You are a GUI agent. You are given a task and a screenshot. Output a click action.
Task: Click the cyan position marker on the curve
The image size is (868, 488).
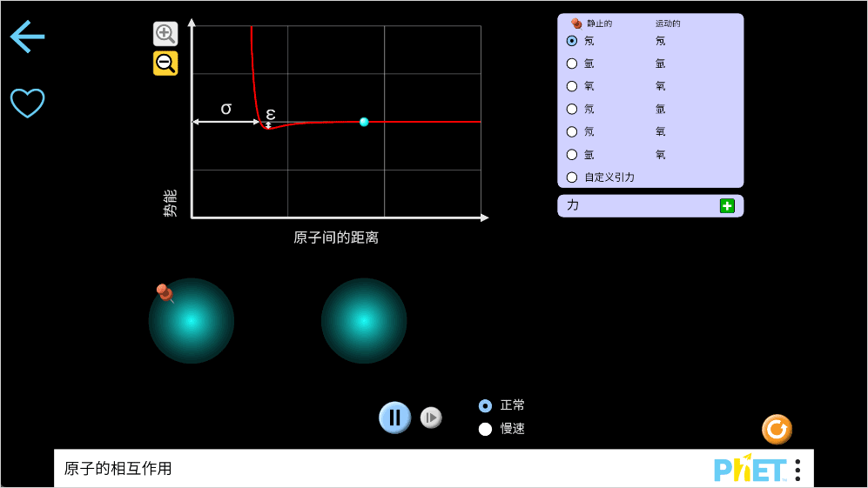tap(364, 122)
